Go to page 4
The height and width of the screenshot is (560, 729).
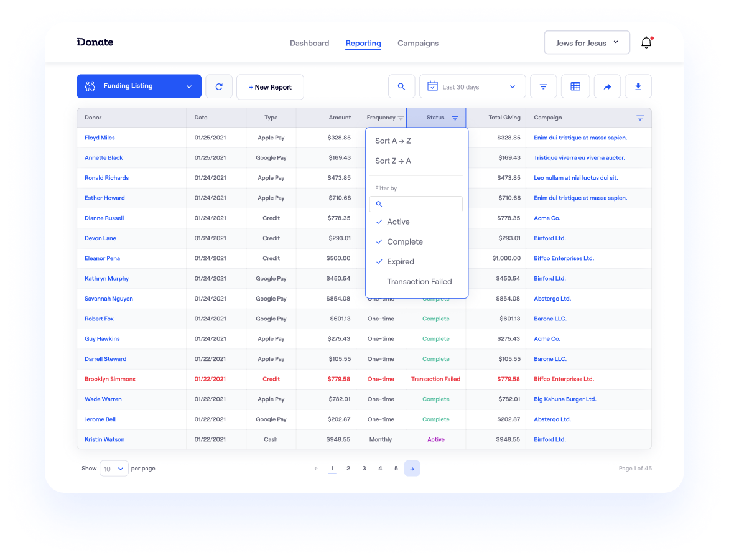380,469
